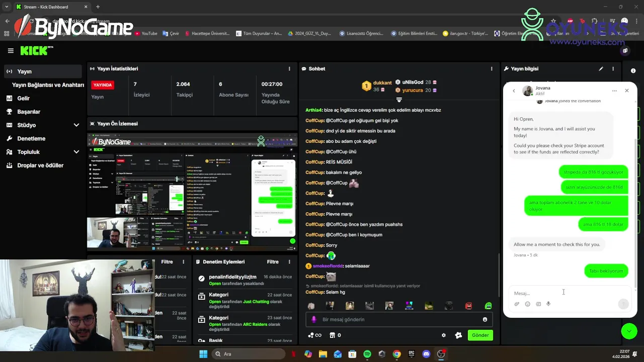Open the emoji picker in chat input
The width and height of the screenshot is (644, 362).
(485, 319)
